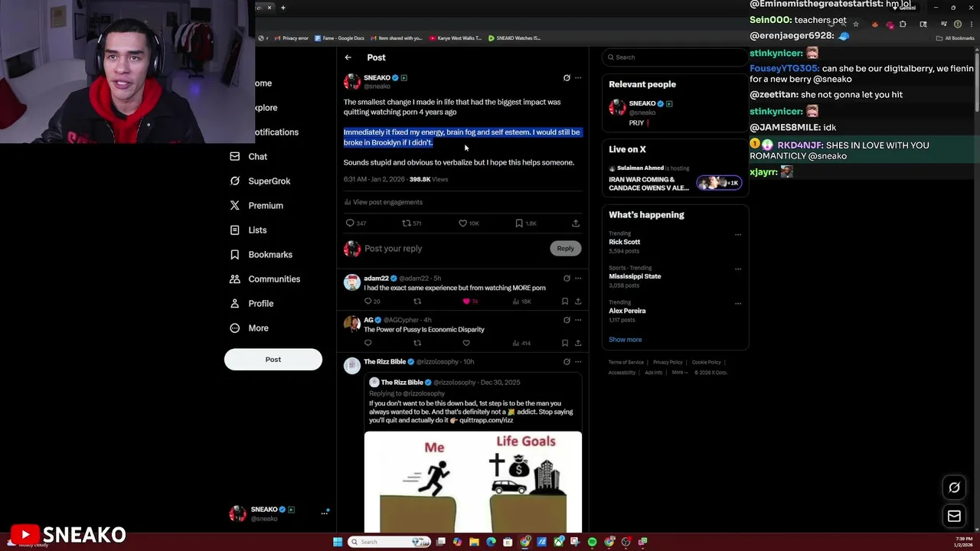The width and height of the screenshot is (980, 551).
Task: Open more options for Alex Pereira trend
Action: 738,303
